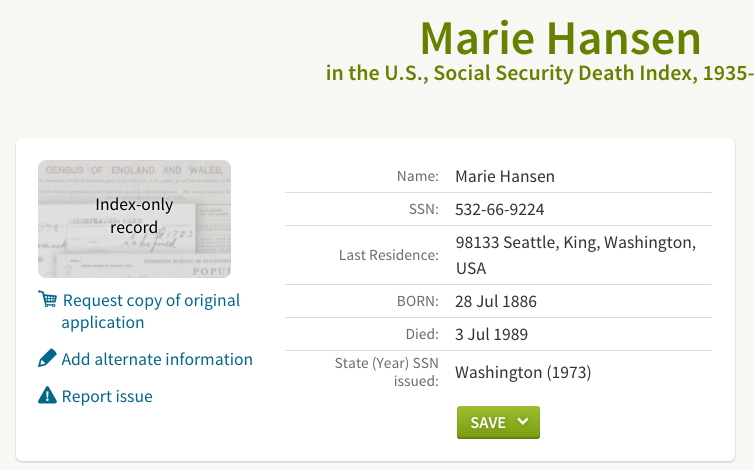Click the birth date 28 Jul 1886
This screenshot has width=754, height=470.
496,302
